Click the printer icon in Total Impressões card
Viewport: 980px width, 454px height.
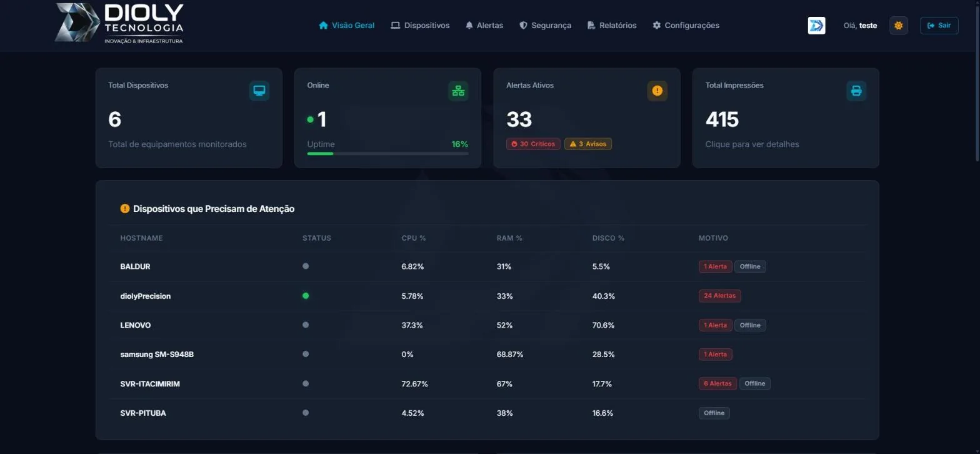point(856,91)
